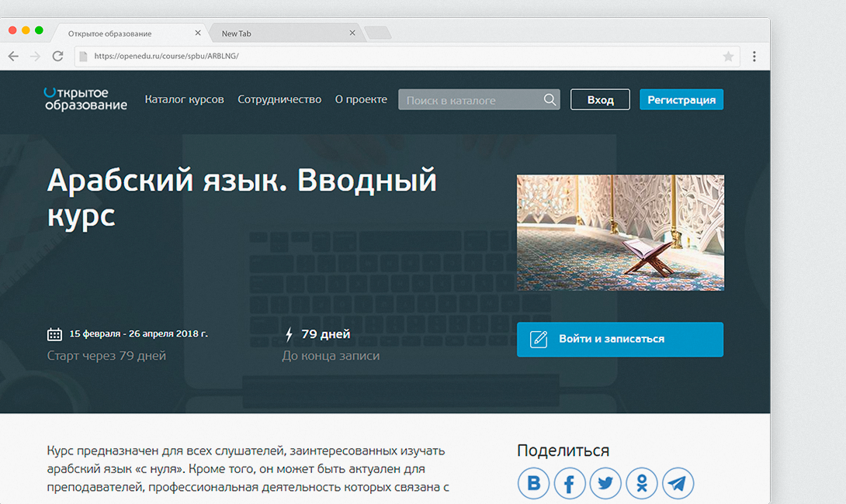Click the text До конца записи
846x504 pixels.
(x=331, y=356)
